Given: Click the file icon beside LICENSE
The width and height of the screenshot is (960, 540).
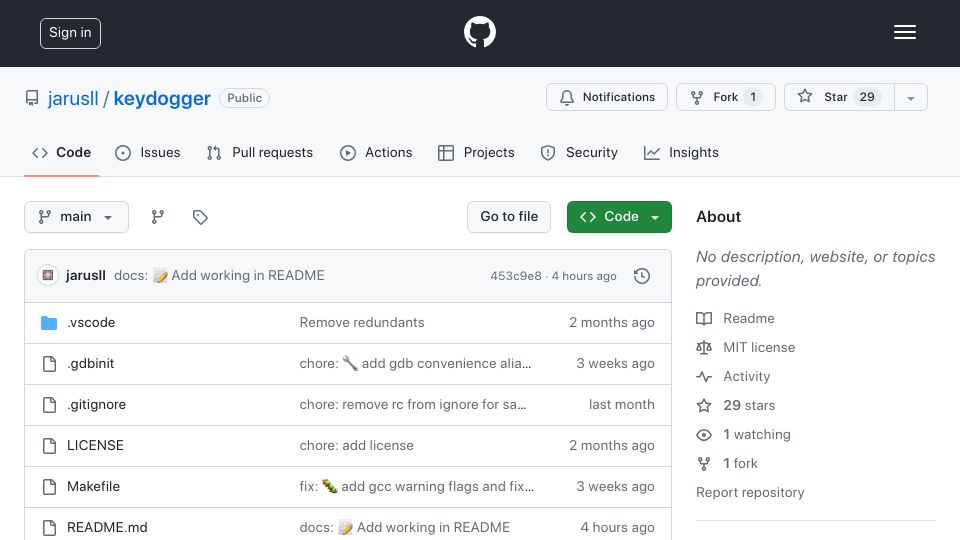Looking at the screenshot, I should point(50,446).
